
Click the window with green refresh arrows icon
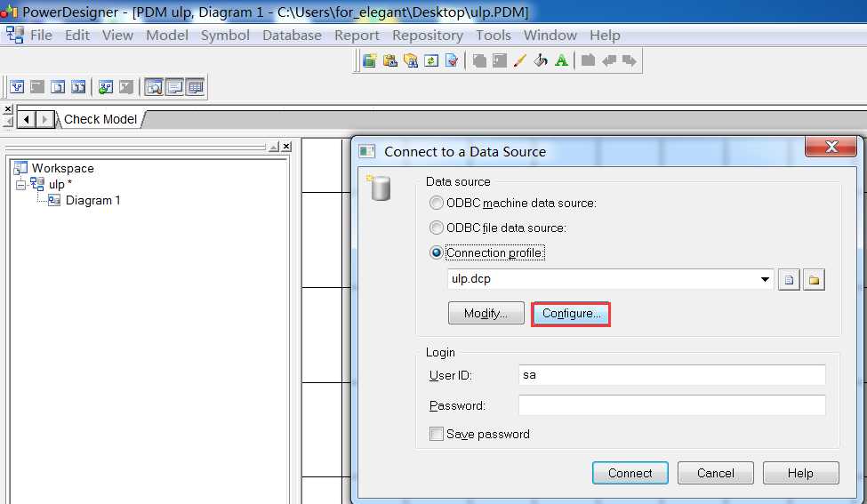coord(431,60)
